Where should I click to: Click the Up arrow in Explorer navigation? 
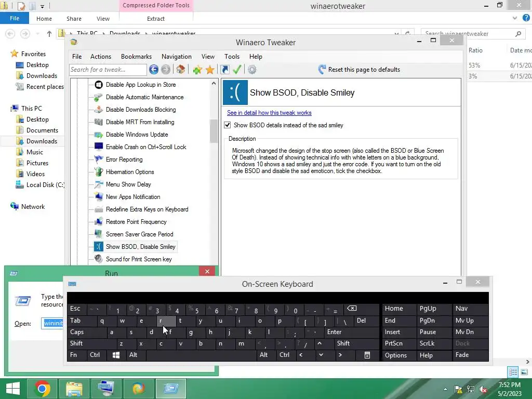pyautogui.click(x=49, y=34)
